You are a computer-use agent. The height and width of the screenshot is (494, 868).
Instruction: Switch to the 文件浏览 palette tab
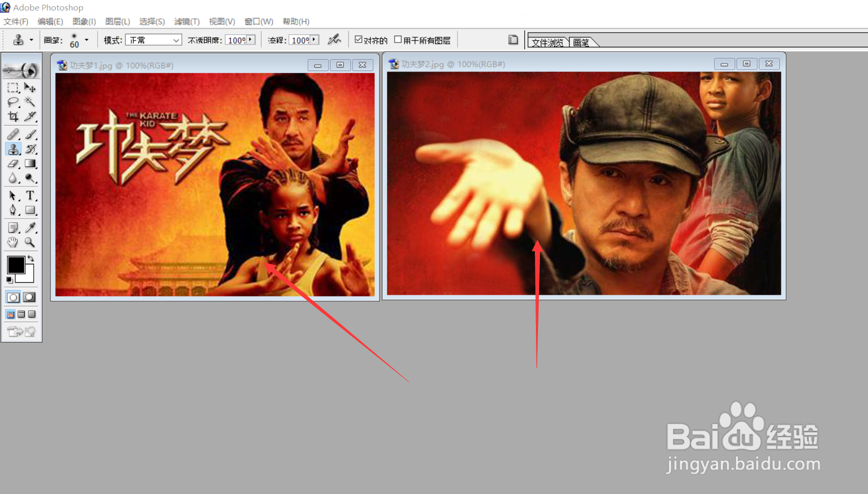click(x=547, y=43)
